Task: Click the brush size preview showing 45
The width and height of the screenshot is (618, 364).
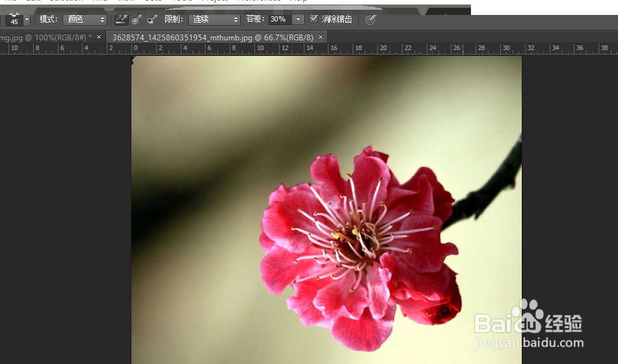Action: click(14, 19)
